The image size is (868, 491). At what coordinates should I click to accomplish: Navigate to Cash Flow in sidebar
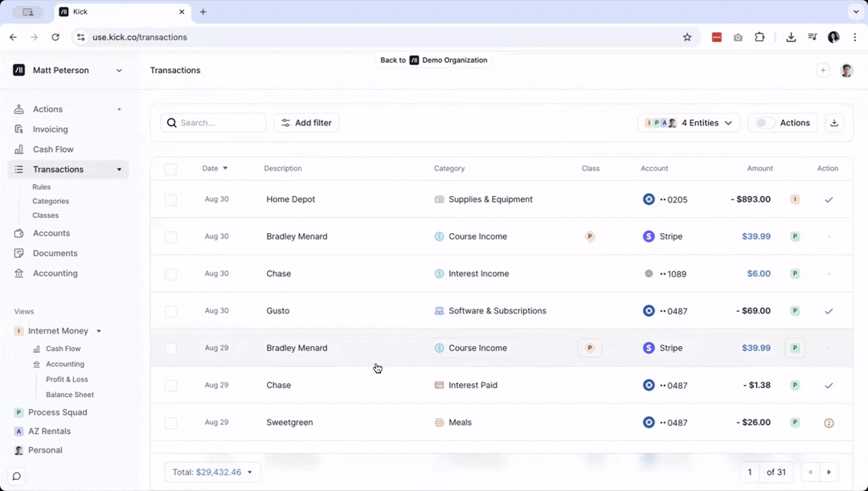53,149
